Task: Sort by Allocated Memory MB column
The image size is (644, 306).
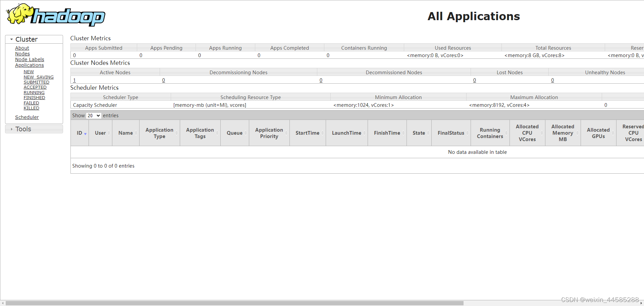Action: (563, 133)
